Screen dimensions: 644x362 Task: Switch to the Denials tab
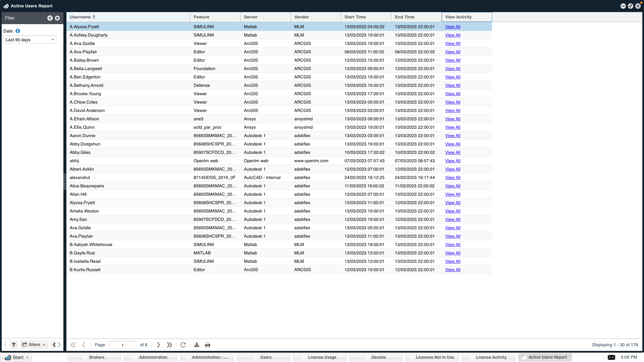click(378, 357)
